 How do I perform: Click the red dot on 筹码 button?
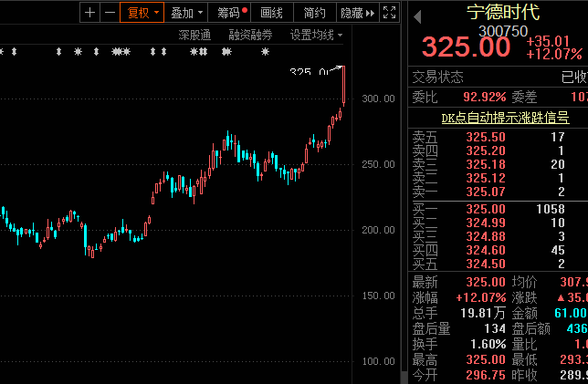(x=245, y=10)
